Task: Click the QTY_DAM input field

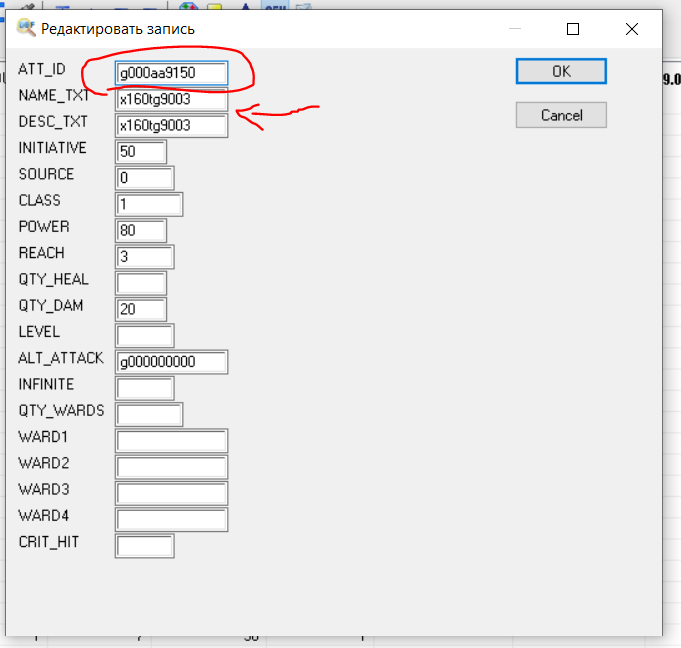Action: click(x=141, y=309)
